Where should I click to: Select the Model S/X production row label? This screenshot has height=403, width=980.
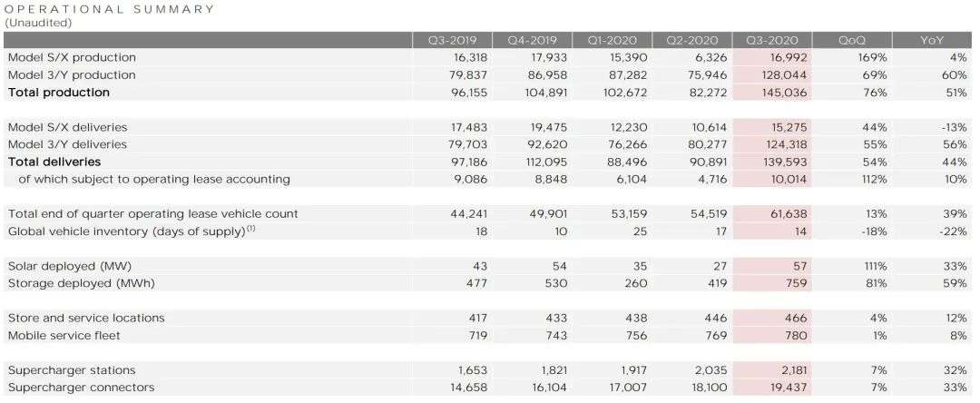click(x=72, y=58)
